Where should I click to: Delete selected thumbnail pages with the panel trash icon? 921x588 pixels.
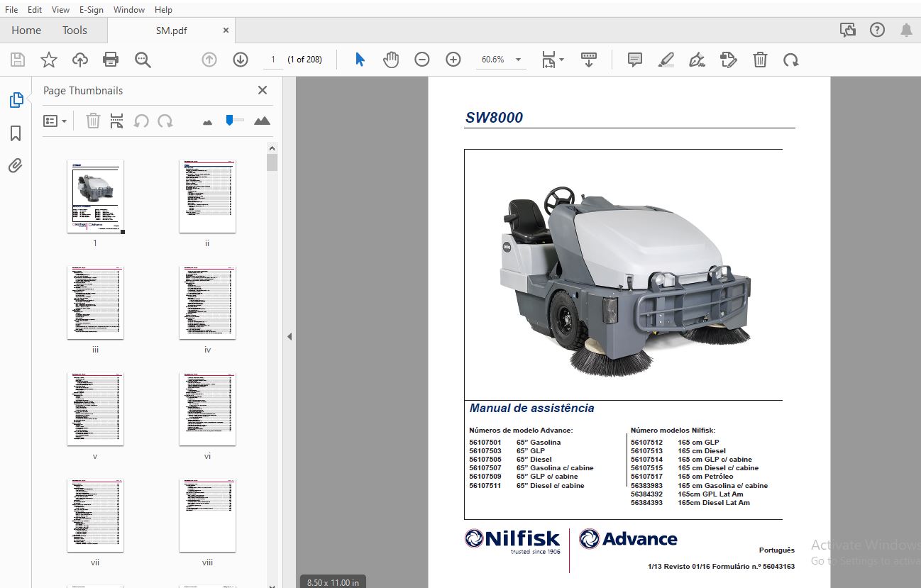tap(93, 121)
